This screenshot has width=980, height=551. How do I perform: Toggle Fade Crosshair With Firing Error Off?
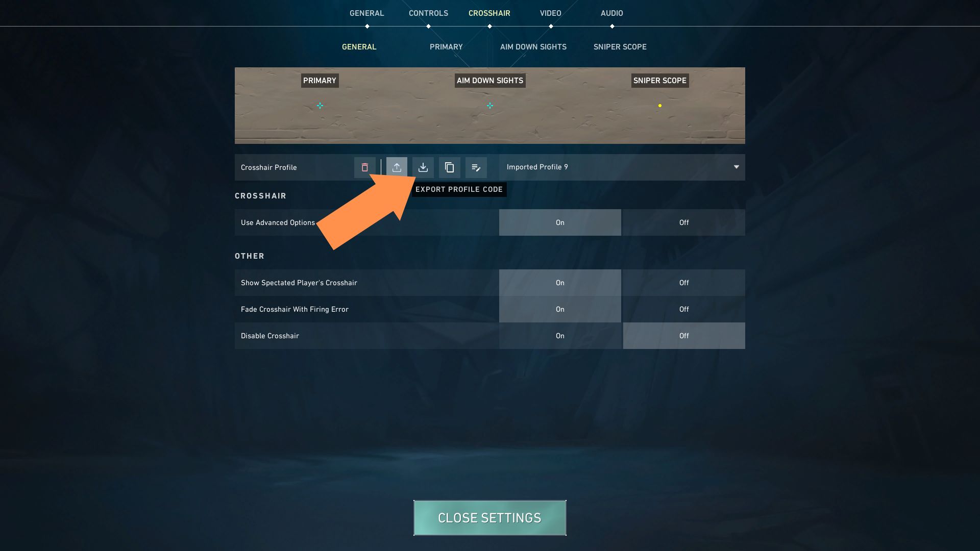(683, 309)
